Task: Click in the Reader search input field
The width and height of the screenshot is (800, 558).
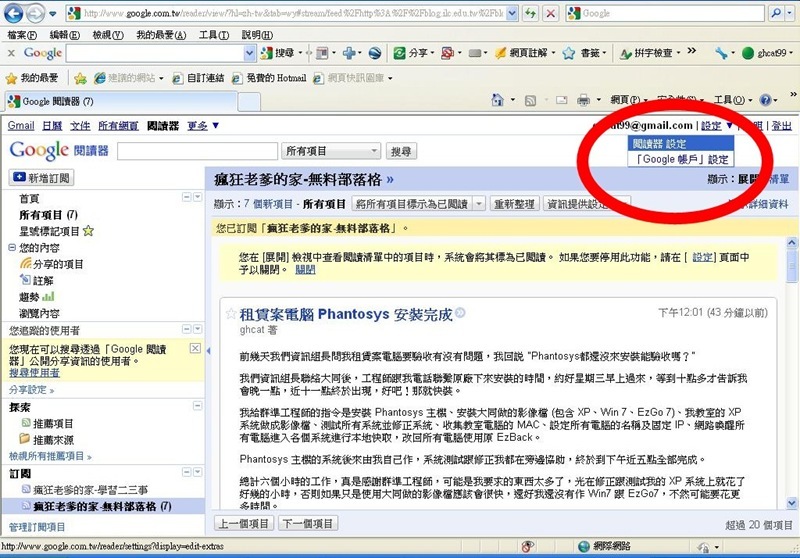Action: (197, 151)
